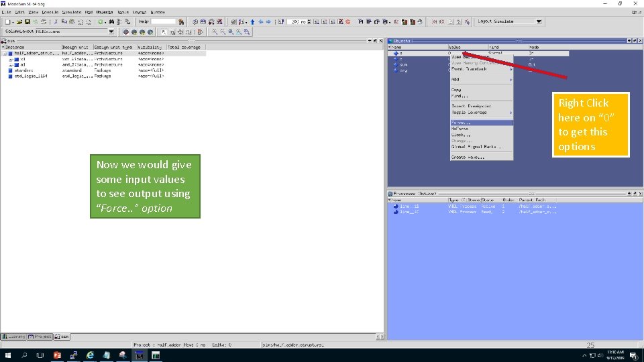
Task: Click the blue up-arrow toolbar icon
Action: point(253,21)
